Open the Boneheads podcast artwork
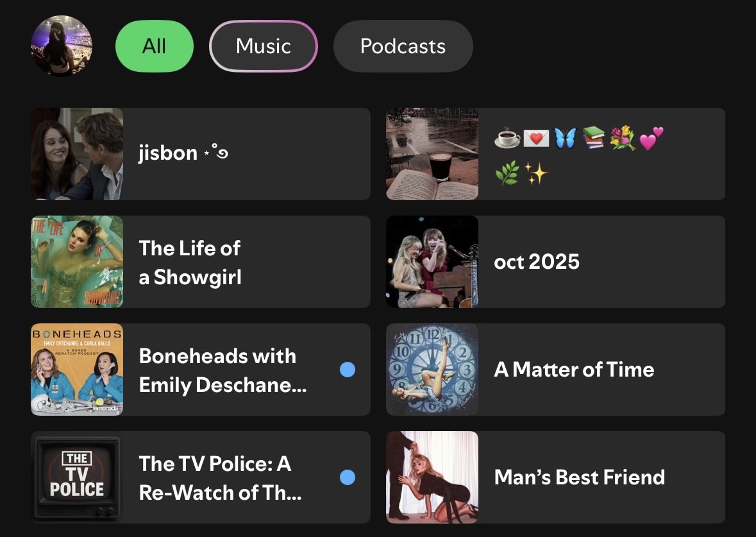The width and height of the screenshot is (756, 537). click(x=77, y=370)
